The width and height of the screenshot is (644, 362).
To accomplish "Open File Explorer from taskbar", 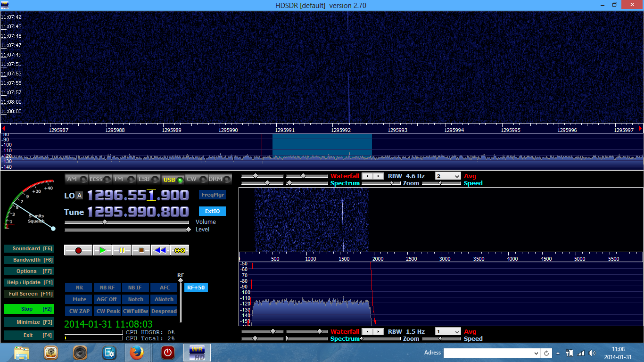I will click(x=22, y=353).
